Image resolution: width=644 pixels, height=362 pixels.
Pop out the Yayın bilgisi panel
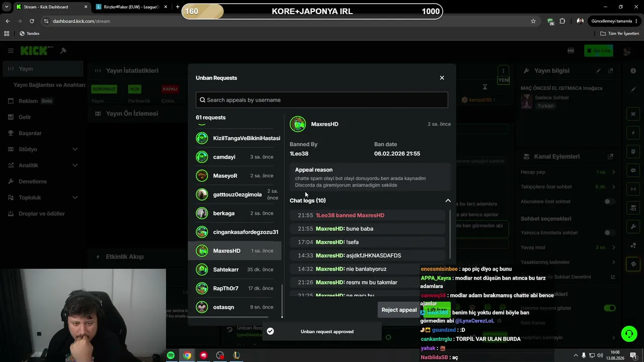click(x=610, y=71)
